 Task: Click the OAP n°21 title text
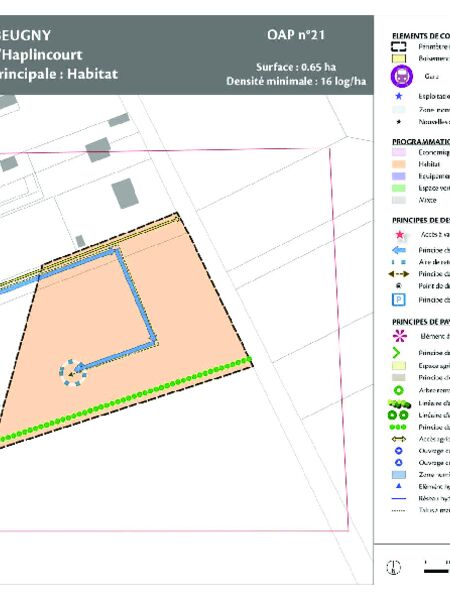pyautogui.click(x=296, y=35)
